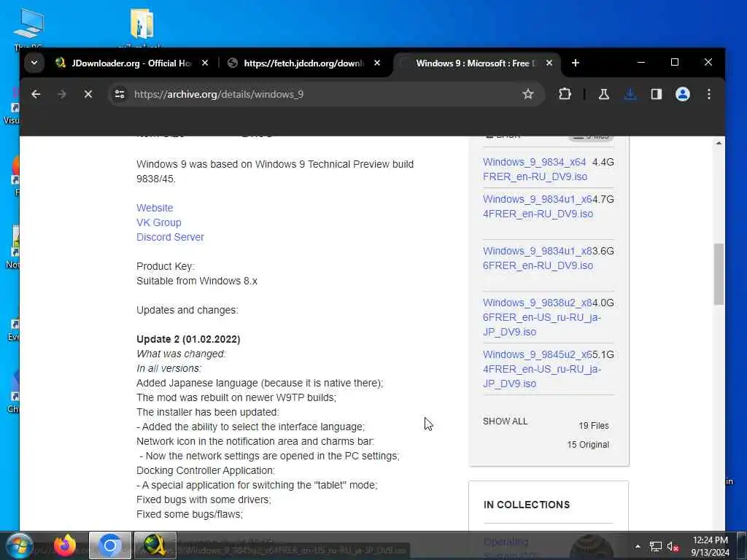Open Chrome three-dot menu

coord(709,94)
